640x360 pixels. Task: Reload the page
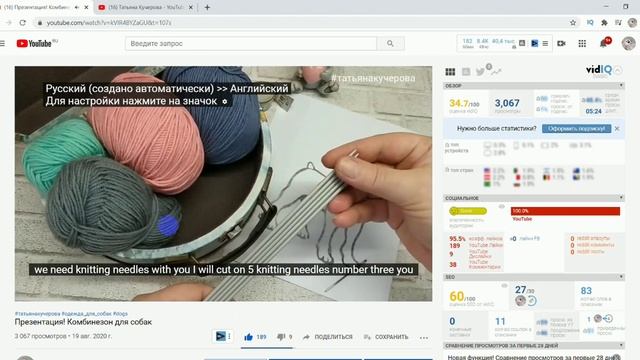[22, 23]
